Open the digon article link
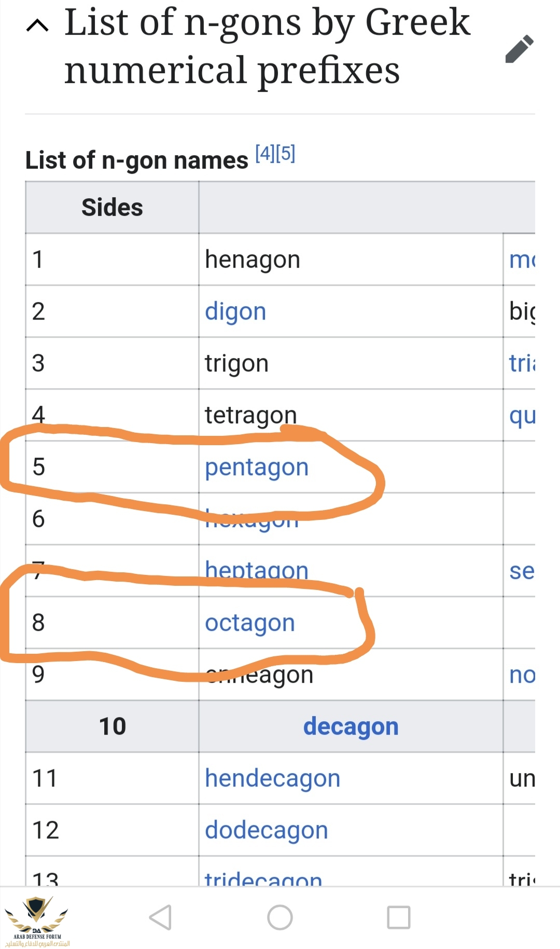The image size is (560, 949). point(235,311)
